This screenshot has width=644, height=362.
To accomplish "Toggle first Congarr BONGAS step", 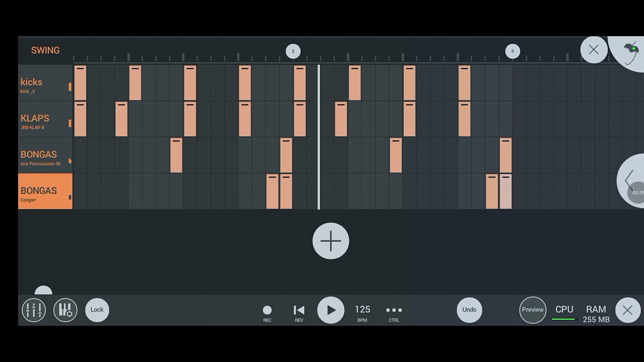I will click(x=272, y=192).
